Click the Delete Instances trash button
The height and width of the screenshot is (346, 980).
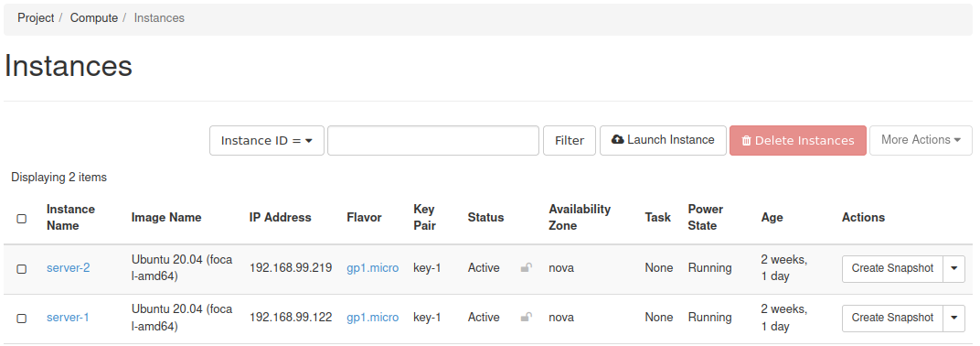[798, 140]
